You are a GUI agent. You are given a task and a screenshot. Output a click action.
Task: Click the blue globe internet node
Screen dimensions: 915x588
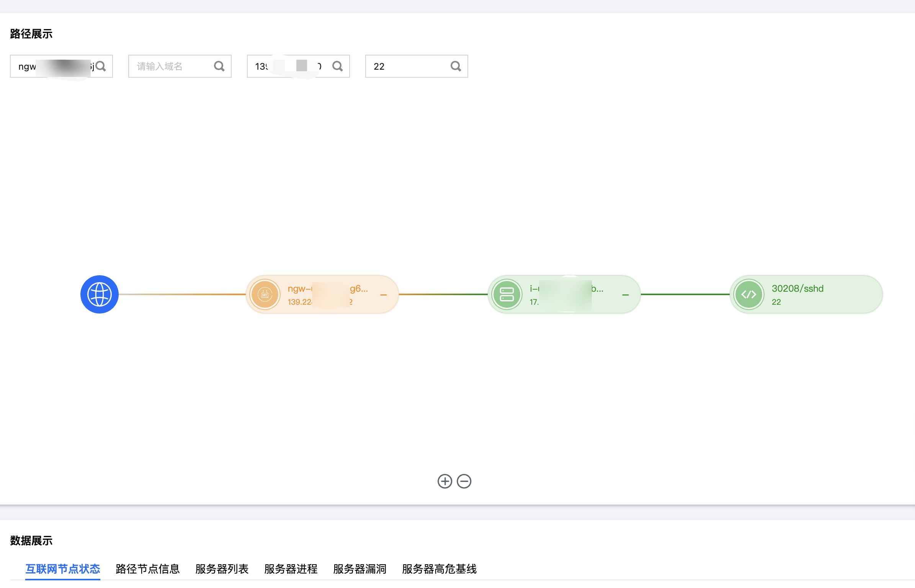99,294
